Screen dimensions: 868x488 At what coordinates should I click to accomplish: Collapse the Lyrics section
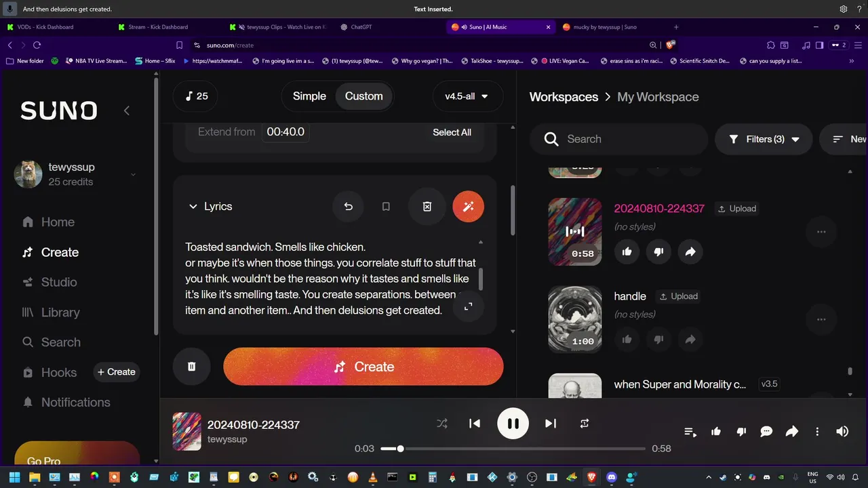193,207
